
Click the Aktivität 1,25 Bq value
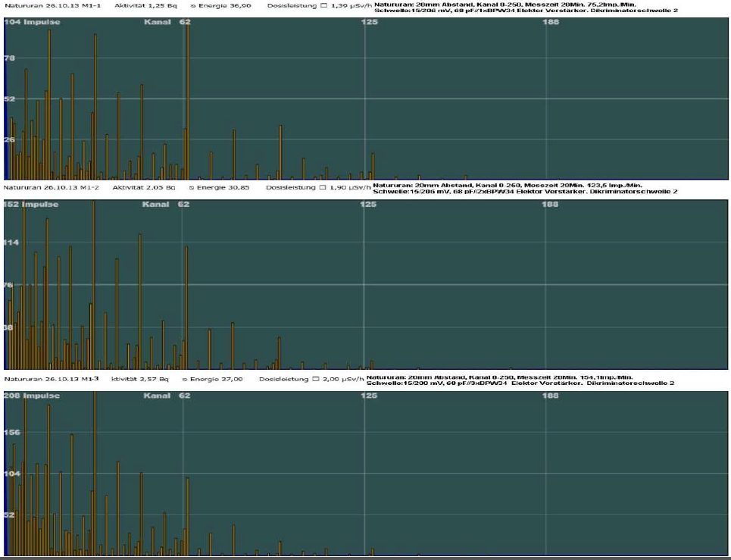[144, 6]
